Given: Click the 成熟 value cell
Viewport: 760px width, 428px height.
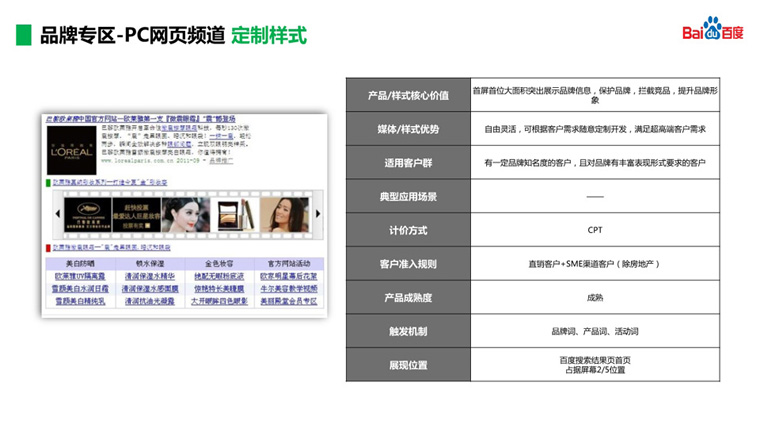Looking at the screenshot, I should (x=595, y=298).
